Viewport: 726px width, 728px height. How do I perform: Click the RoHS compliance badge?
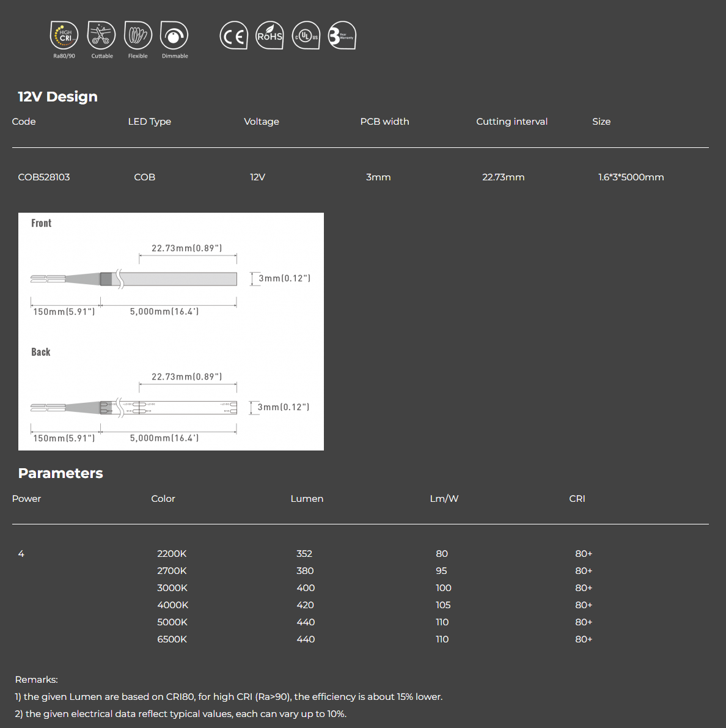coord(269,35)
